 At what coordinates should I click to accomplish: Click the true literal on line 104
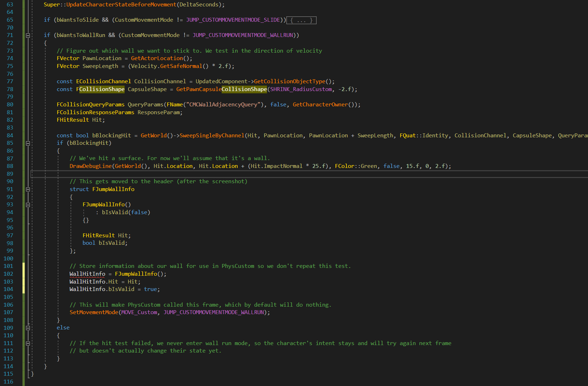(x=150, y=289)
